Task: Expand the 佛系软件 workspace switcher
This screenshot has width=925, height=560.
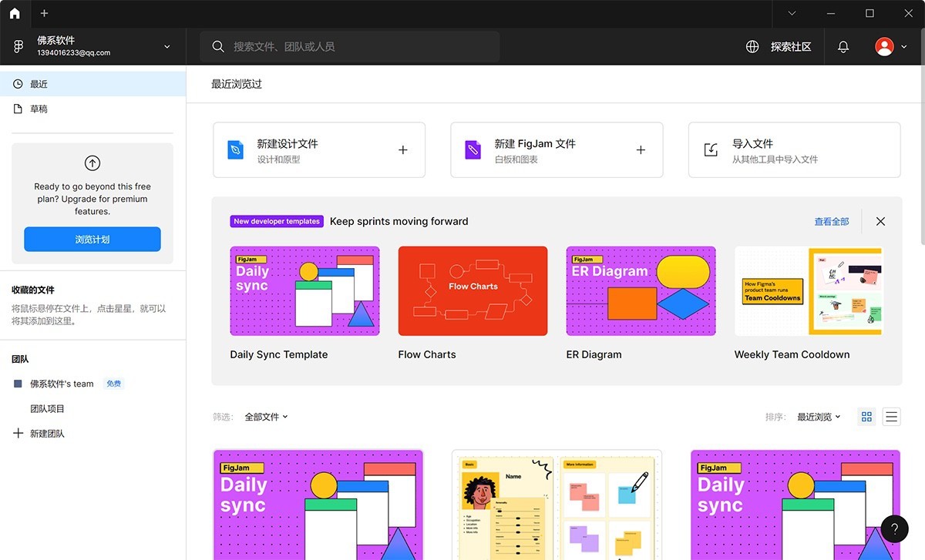Action: tap(166, 46)
